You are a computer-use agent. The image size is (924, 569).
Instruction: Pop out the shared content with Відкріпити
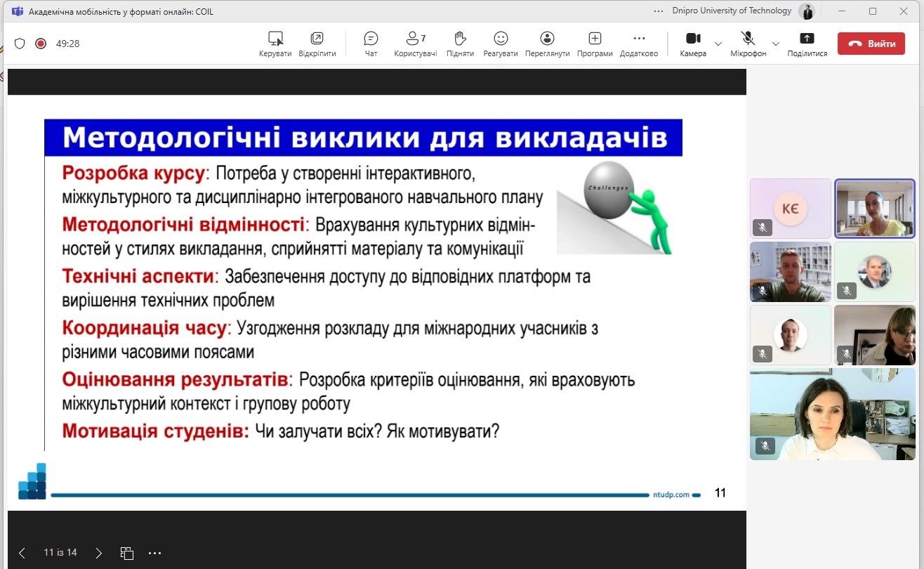tap(317, 44)
